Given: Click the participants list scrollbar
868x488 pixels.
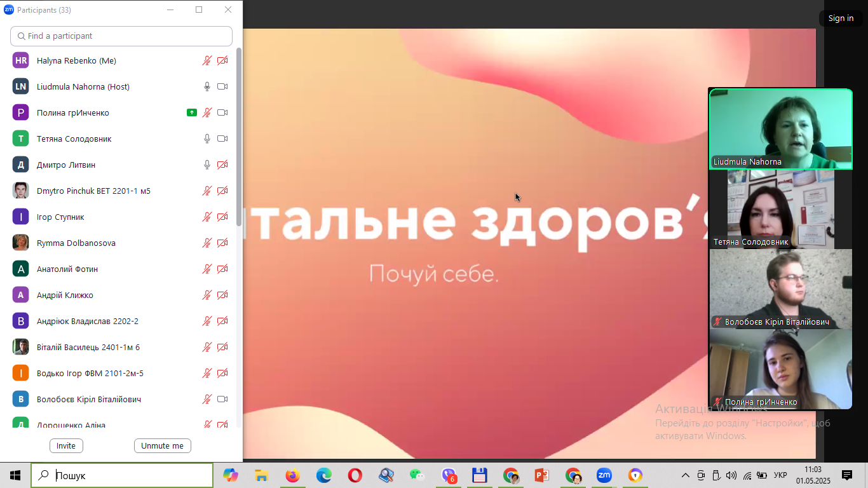Looking at the screenshot, I should pos(239,137).
